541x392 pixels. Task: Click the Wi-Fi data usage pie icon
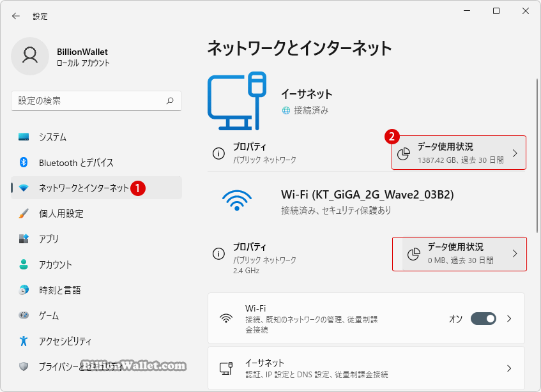click(414, 254)
